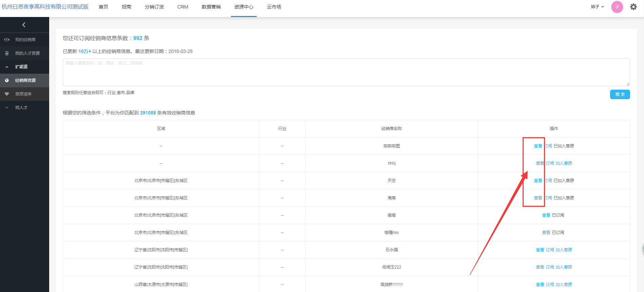The height and width of the screenshot is (292, 644).
Task: Go to the 云市场 top menu
Action: point(274,7)
